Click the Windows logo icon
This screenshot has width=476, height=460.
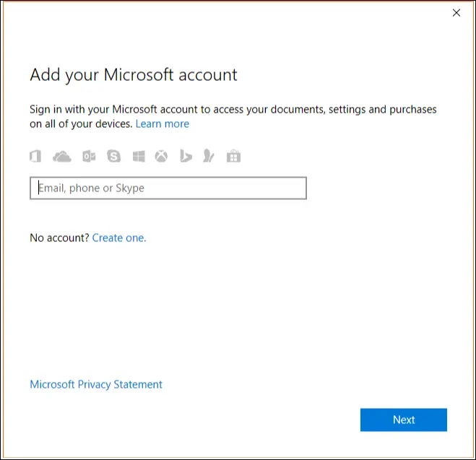coord(139,156)
